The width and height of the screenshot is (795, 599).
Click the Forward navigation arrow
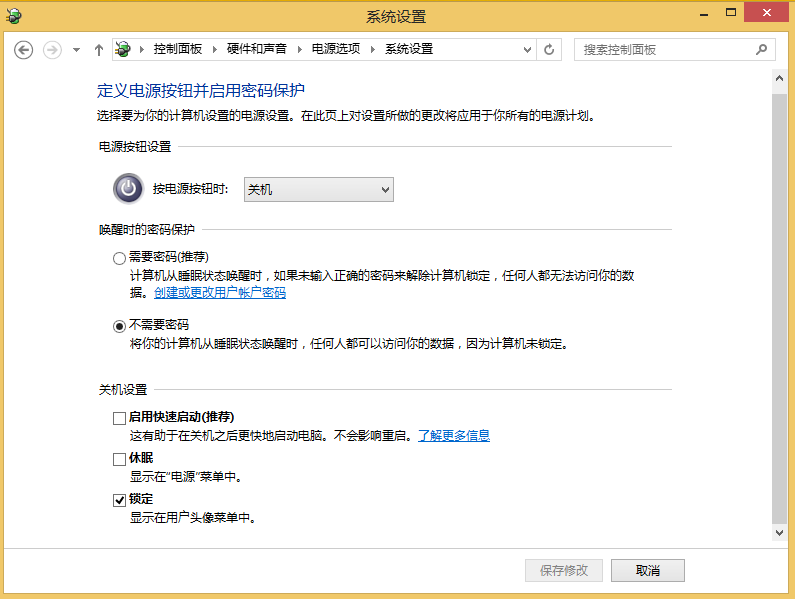(x=52, y=50)
